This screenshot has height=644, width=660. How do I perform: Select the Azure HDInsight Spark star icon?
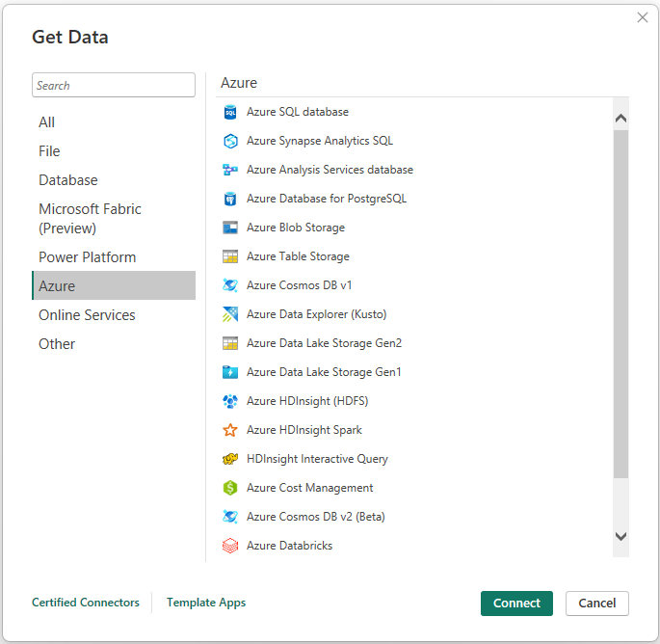click(x=230, y=430)
